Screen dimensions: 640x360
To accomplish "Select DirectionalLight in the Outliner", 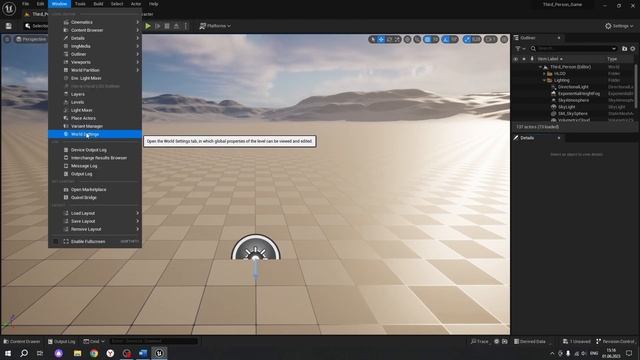I will (x=573, y=87).
